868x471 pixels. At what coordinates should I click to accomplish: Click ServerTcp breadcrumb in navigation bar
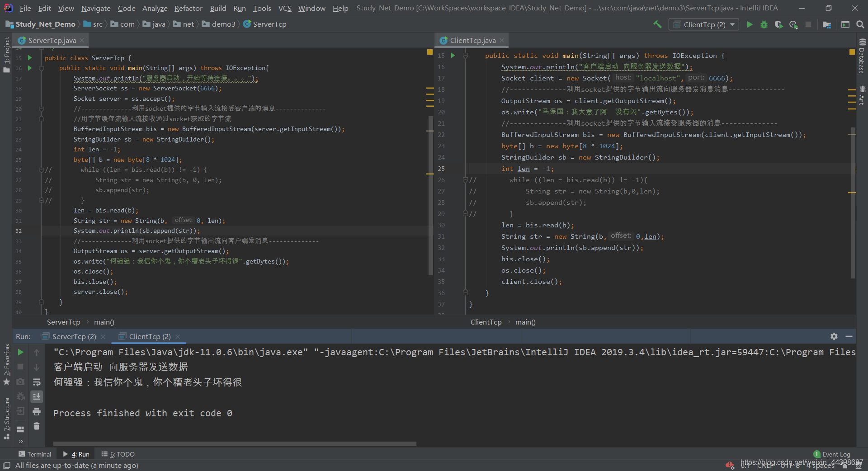(265, 24)
